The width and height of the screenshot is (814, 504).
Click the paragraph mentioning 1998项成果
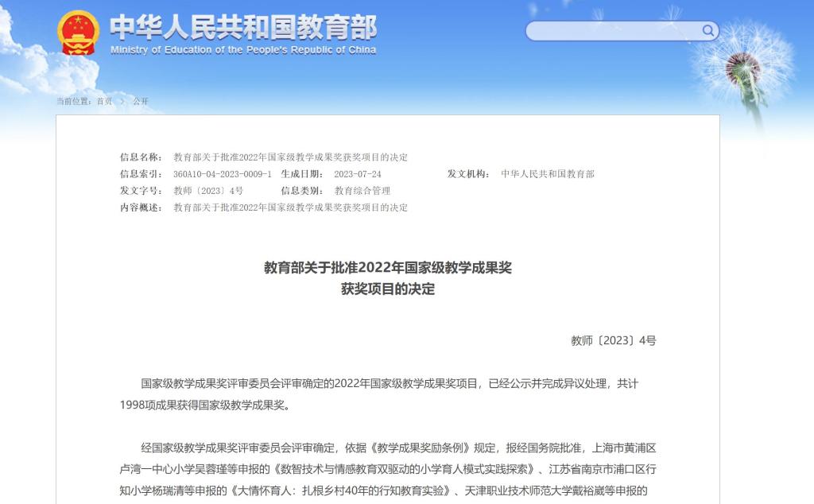pyautogui.click(x=388, y=394)
